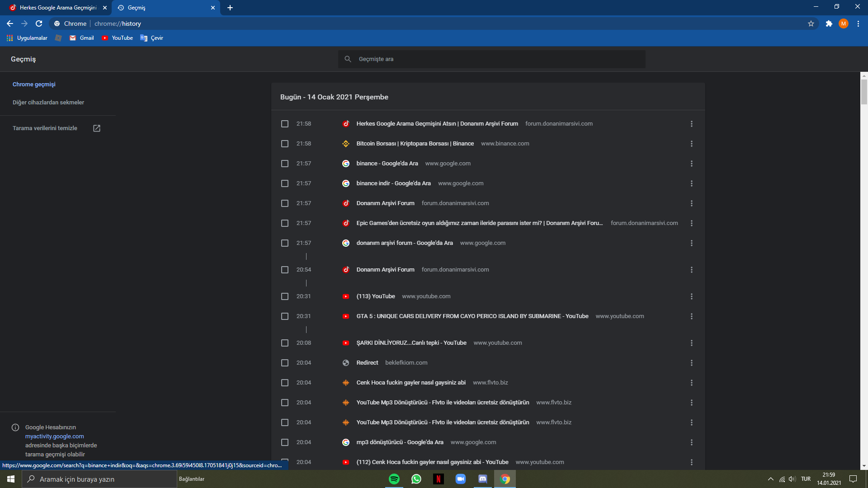Screen dimensions: 868x488
Task: Open Redirect history link
Action: tap(367, 363)
